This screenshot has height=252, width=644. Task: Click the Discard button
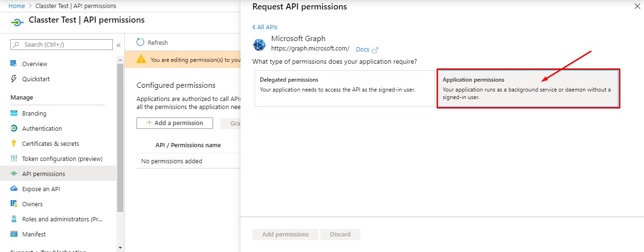[340, 234]
